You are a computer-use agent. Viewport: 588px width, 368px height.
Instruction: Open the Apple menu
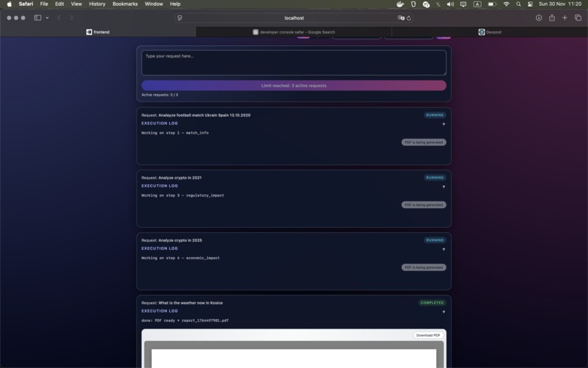[x=9, y=4]
